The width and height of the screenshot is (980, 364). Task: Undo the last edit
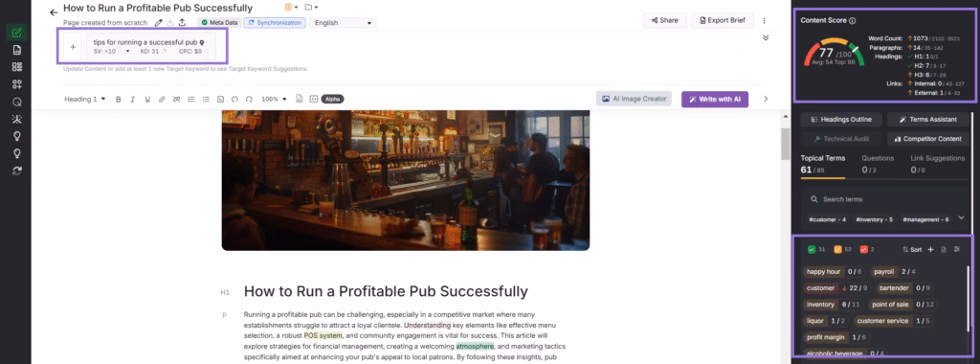(235, 99)
